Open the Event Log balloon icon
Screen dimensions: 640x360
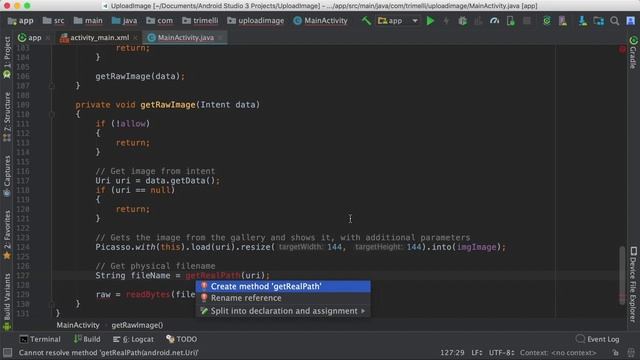click(580, 339)
